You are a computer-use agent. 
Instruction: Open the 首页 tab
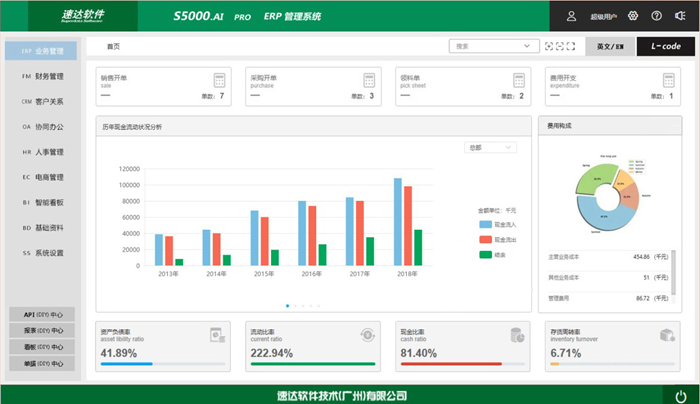[x=114, y=46]
